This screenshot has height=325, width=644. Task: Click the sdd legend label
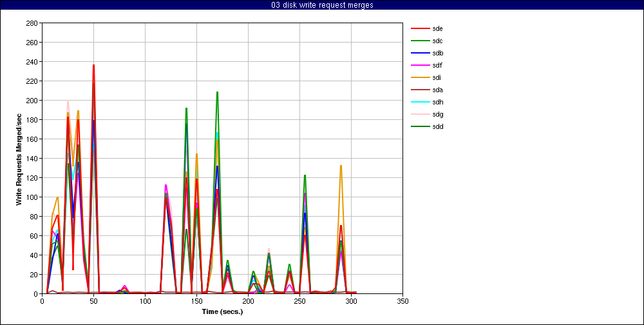coord(437,126)
